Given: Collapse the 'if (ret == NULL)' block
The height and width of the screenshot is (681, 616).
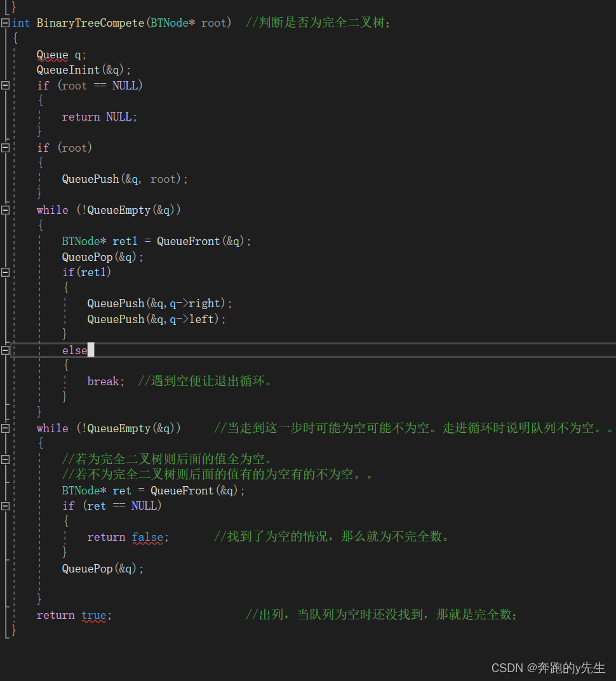Looking at the screenshot, I should [x=5, y=506].
